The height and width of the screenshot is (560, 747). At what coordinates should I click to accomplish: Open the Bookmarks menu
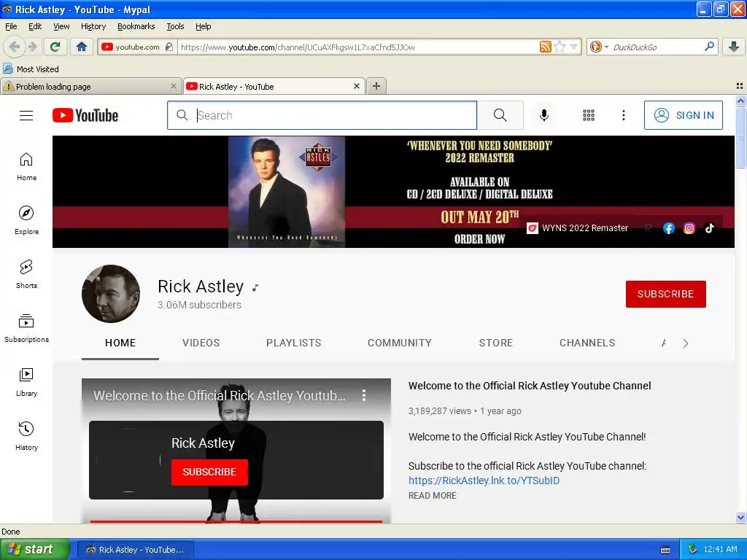(x=136, y=26)
